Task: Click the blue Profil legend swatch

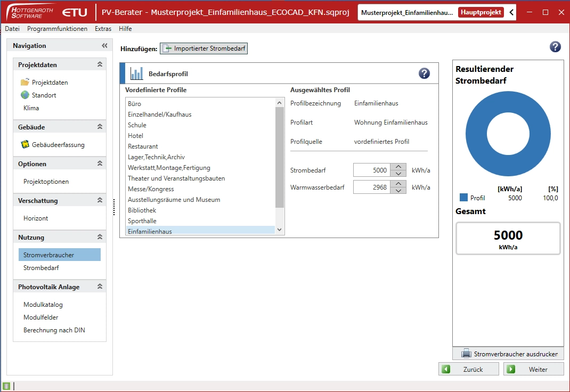Action: (463, 198)
